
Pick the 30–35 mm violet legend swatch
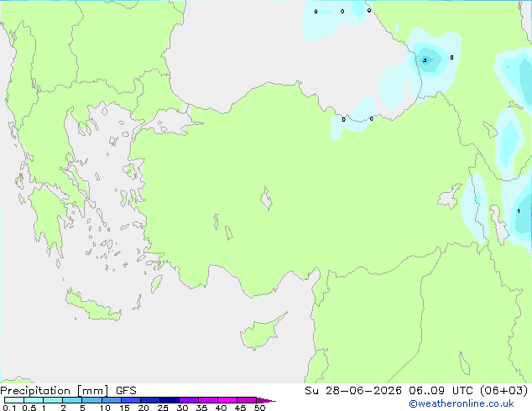[x=188, y=400]
